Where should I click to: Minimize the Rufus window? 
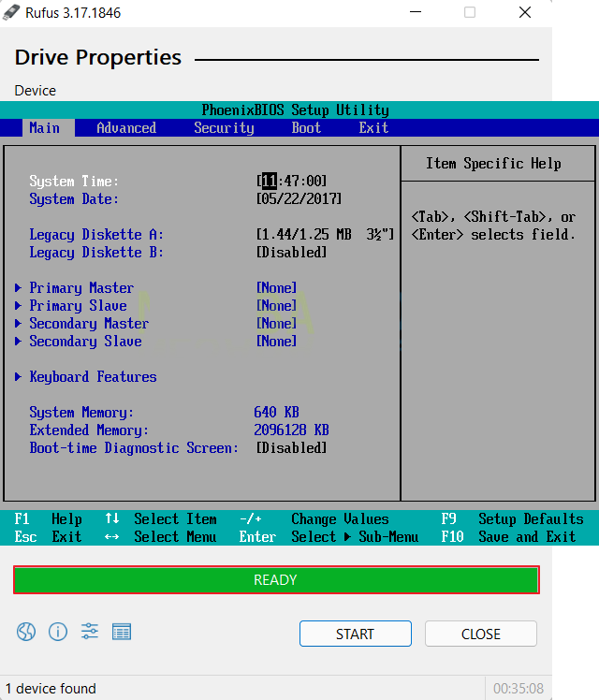coord(416,12)
